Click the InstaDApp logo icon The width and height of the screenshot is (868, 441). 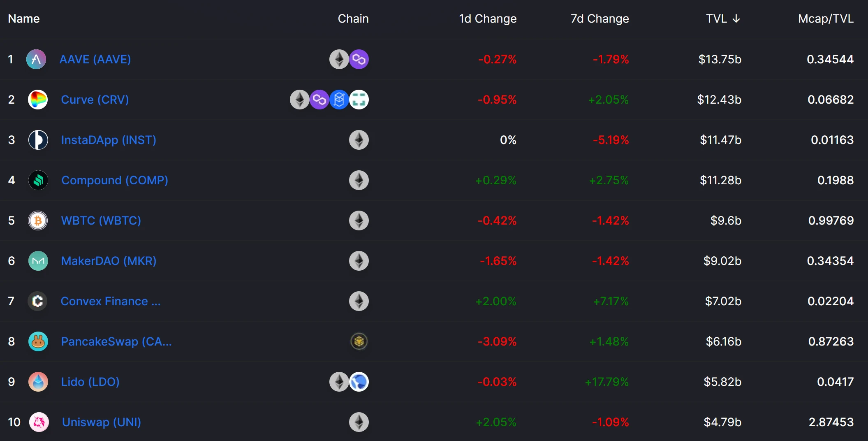[x=38, y=140]
